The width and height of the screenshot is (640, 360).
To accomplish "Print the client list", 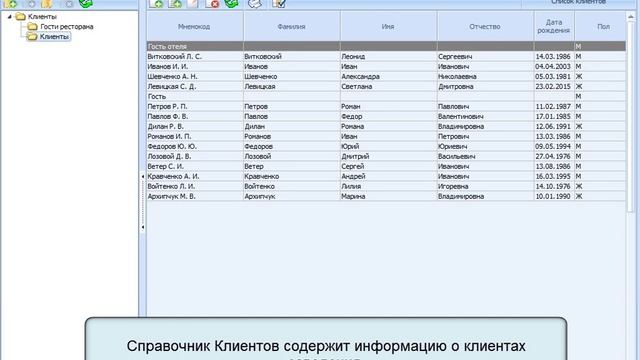I will pos(255,4).
